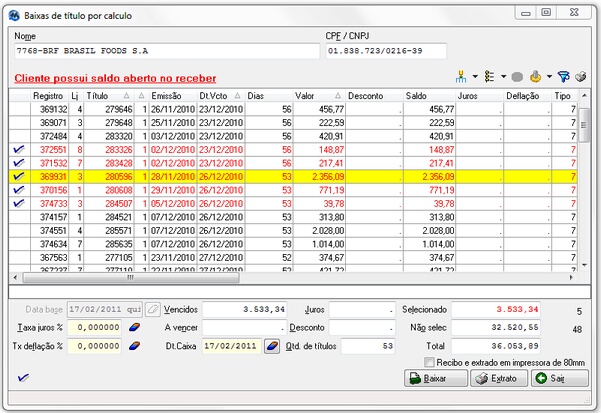Click the Registro column header

49,96
